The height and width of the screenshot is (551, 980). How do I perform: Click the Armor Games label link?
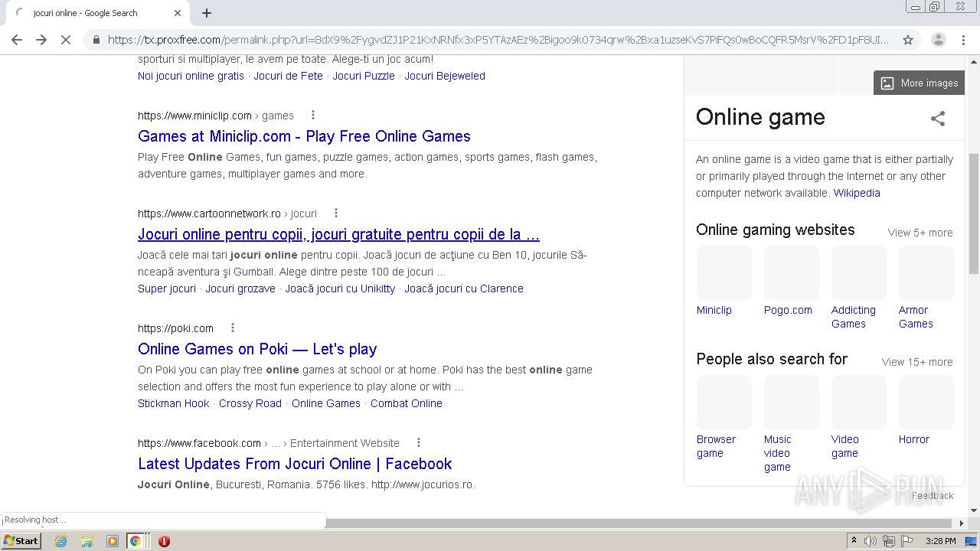tap(916, 317)
